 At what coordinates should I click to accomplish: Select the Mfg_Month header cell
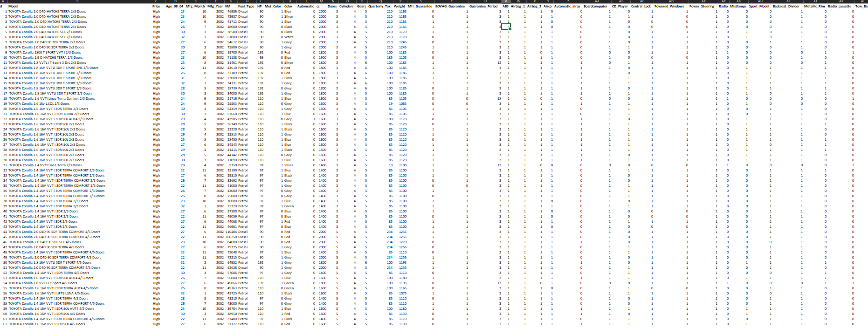pyautogui.click(x=196, y=7)
